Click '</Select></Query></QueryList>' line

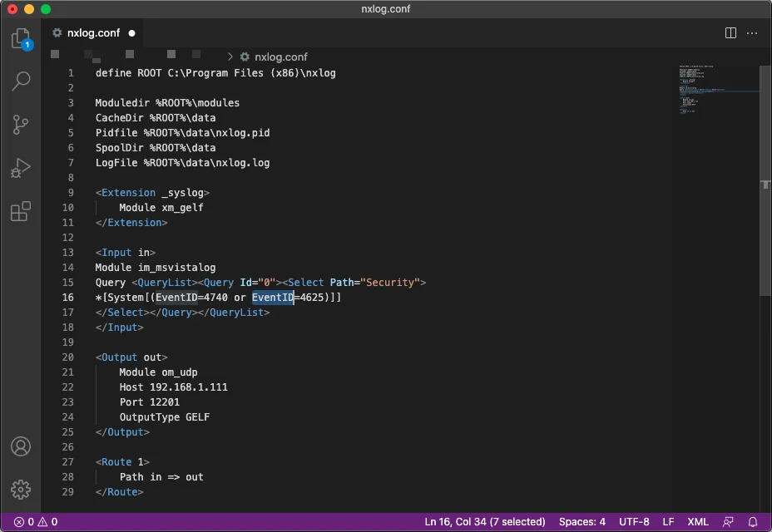pos(183,313)
